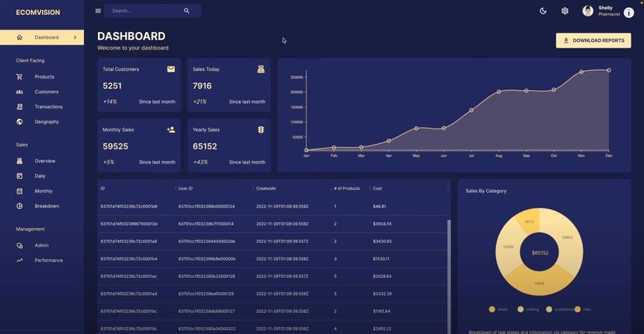Open Breakdown from the pie chart icon
Image resolution: width=644 pixels, height=334 pixels.
tap(19, 206)
